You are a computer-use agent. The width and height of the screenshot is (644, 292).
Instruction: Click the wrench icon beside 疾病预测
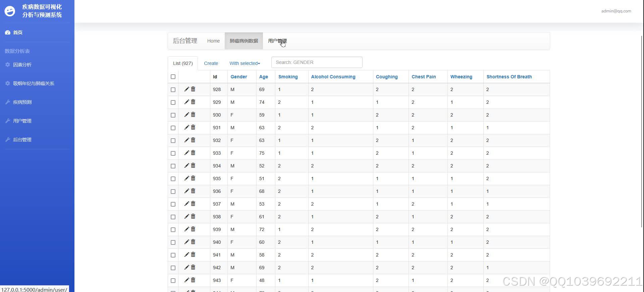(8, 102)
